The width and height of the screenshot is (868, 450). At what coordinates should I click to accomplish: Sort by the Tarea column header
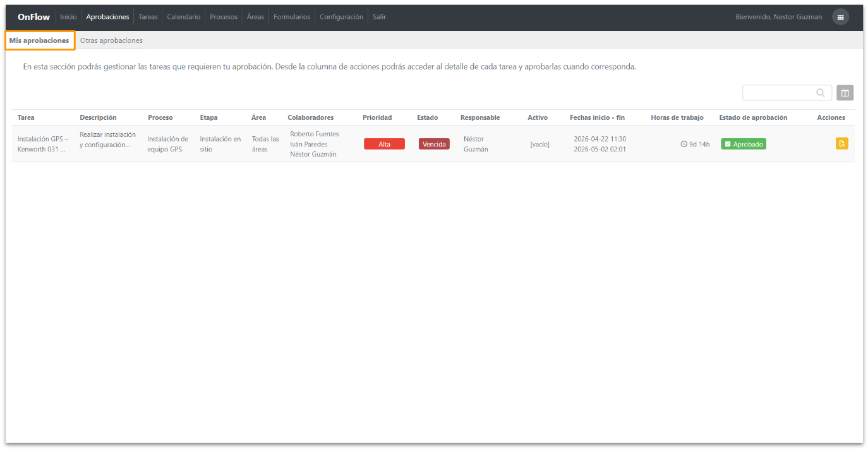(x=26, y=117)
